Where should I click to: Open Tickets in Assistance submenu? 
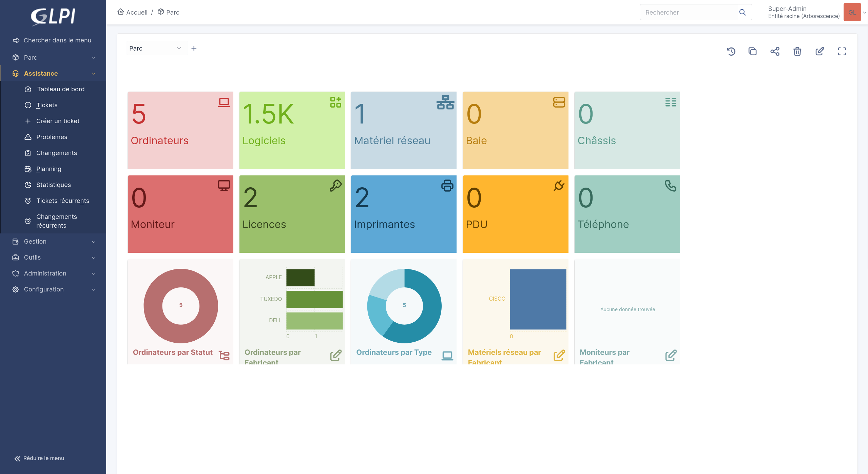(47, 105)
